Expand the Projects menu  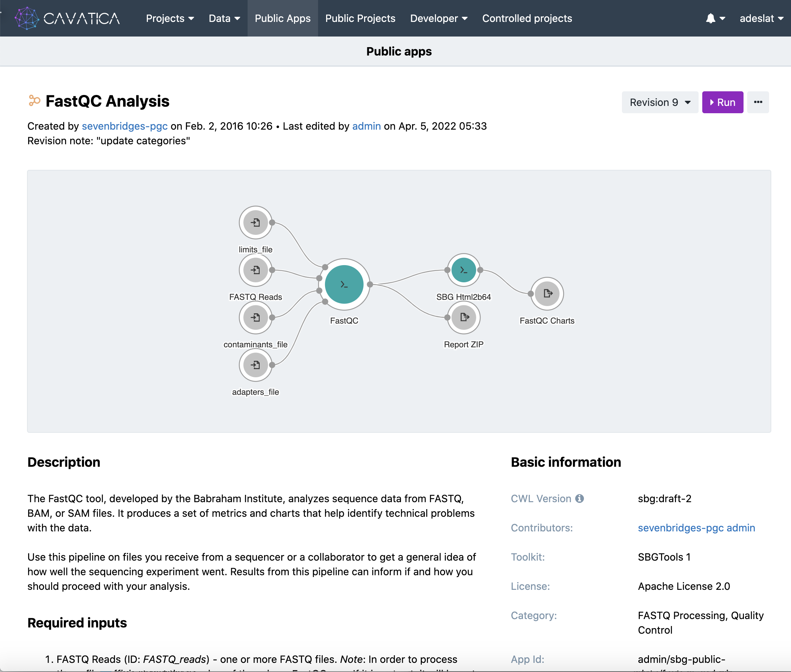(170, 18)
